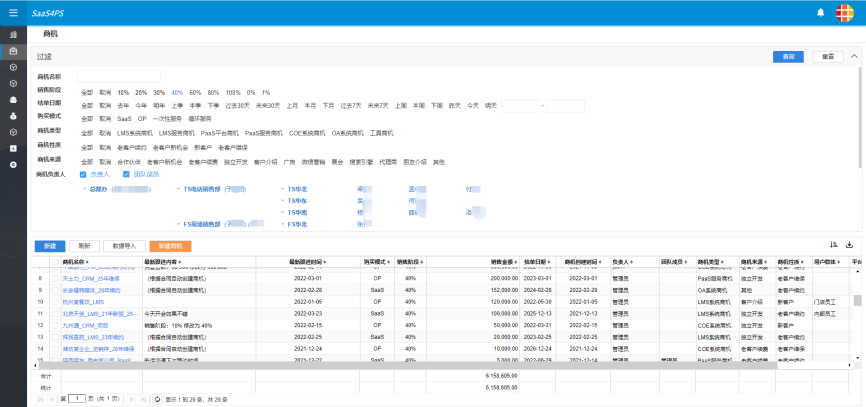
Task: Filter close date by 本月
Action: click(310, 105)
